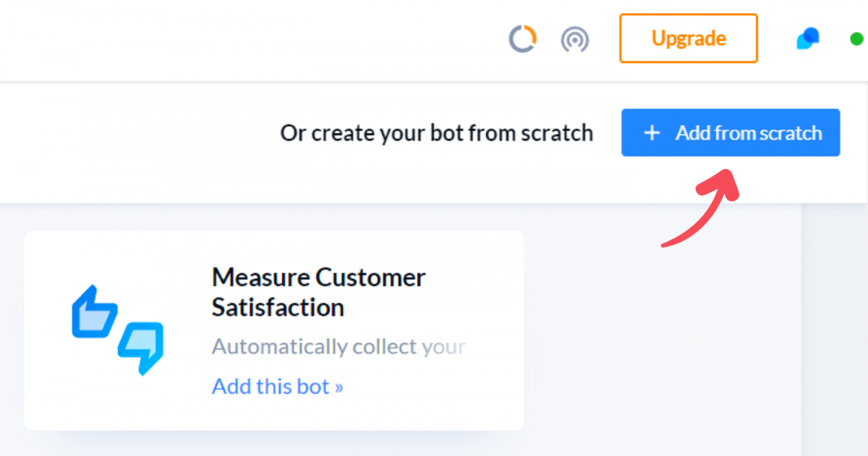Click the empty area of the top header bar
The width and height of the screenshot is (868, 456).
[x=253, y=40]
